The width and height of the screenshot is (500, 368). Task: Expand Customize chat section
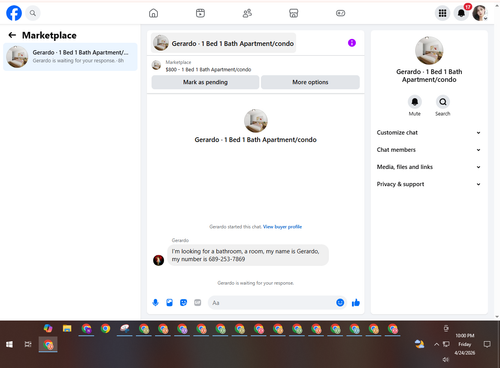[429, 133]
